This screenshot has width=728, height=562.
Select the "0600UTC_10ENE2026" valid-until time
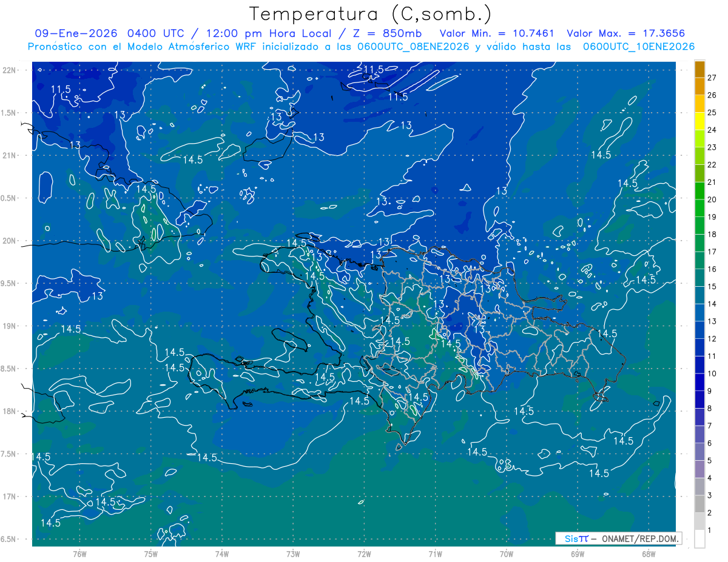pyautogui.click(x=639, y=47)
